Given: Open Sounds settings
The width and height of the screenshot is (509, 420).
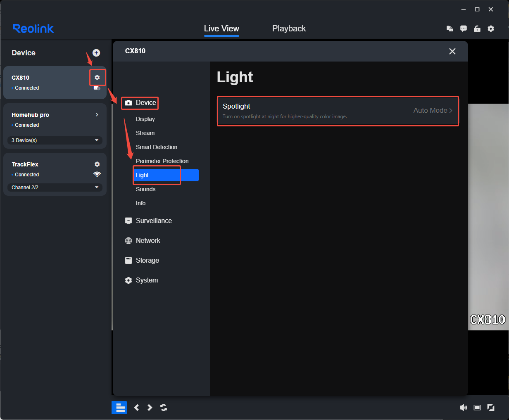Looking at the screenshot, I should tap(146, 189).
